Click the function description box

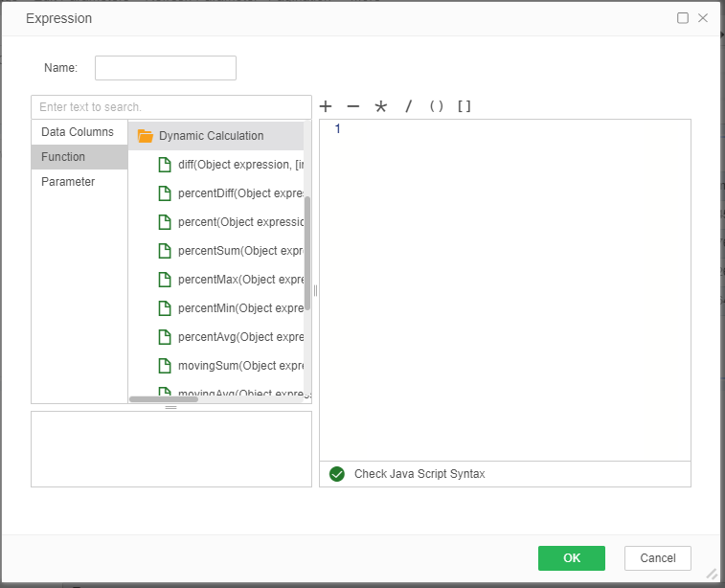tap(171, 449)
